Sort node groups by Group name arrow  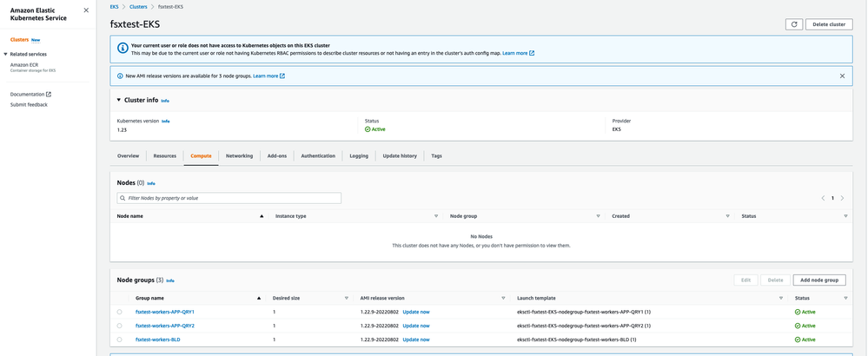259,298
